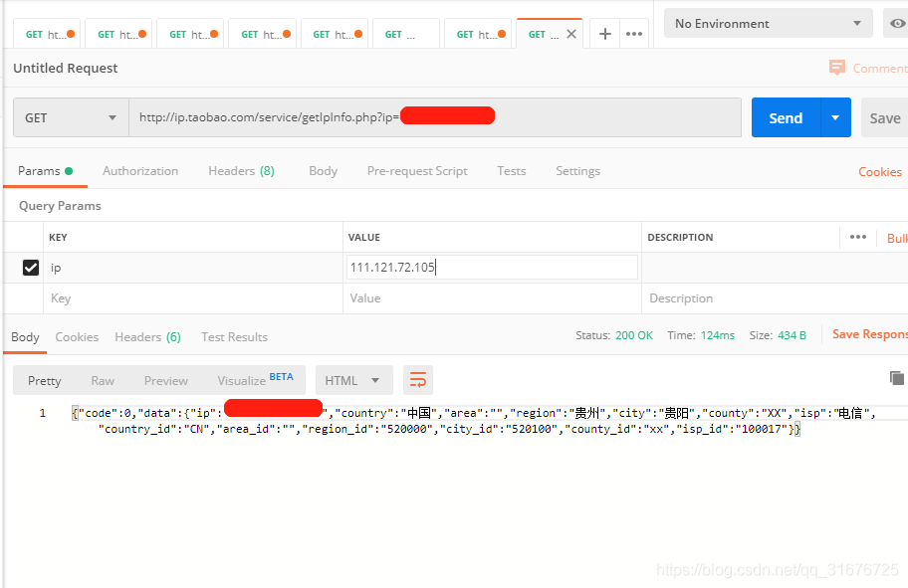Viewport: 908px width, 588px height.
Task: Open the Tests tab
Action: click(512, 171)
